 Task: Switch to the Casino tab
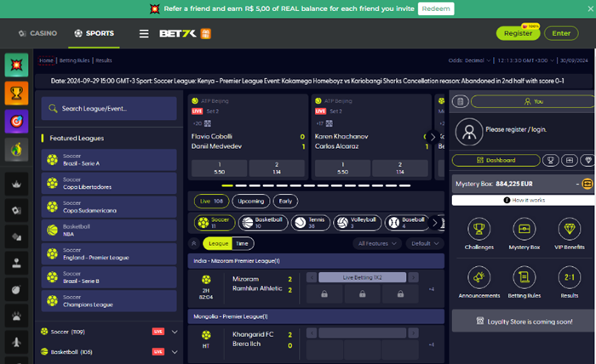click(37, 34)
